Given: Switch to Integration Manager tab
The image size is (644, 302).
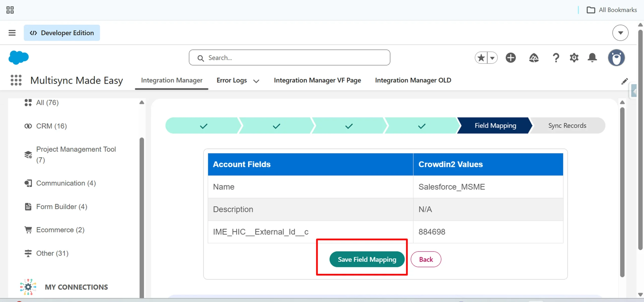Looking at the screenshot, I should tap(172, 80).
